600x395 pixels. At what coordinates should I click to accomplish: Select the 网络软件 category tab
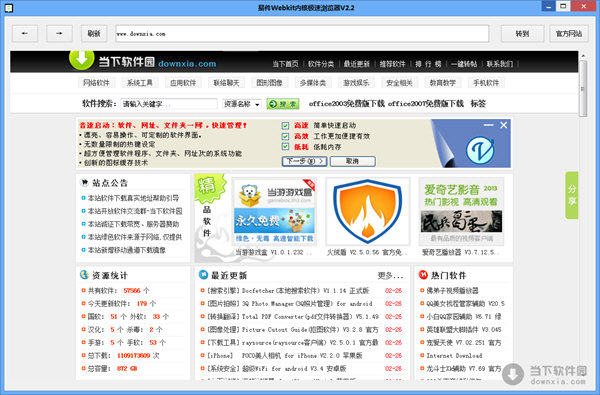click(x=96, y=83)
